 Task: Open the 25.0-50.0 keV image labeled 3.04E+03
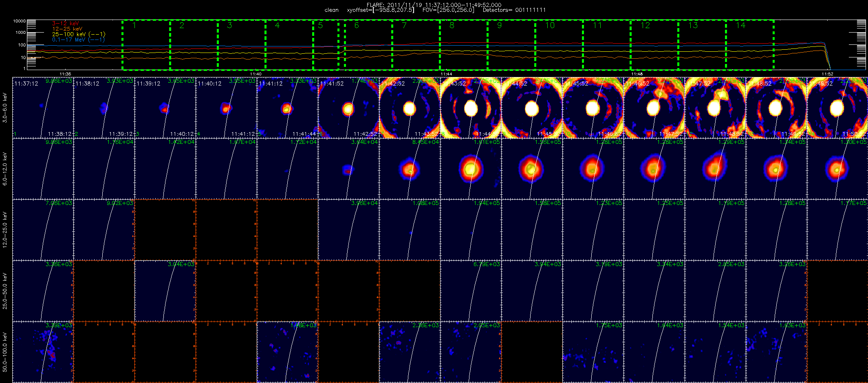pyautogui.click(x=165, y=291)
